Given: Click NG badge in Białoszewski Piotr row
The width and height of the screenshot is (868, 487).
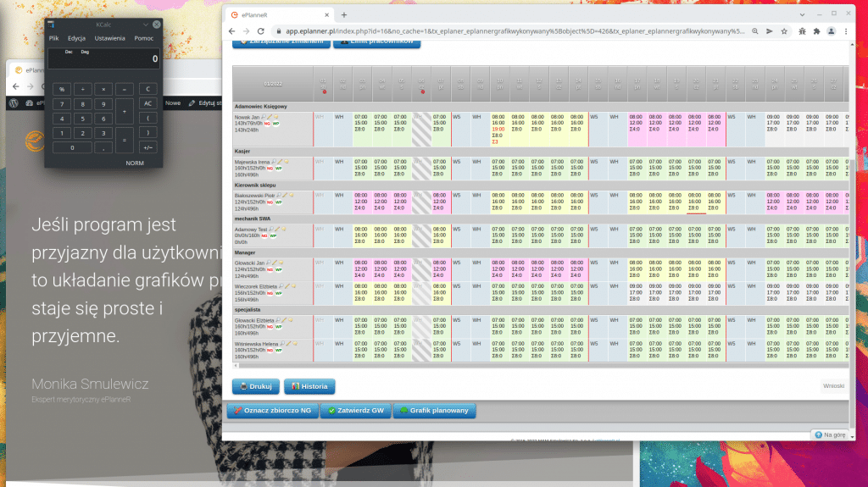Looking at the screenshot, I should 270,202.
